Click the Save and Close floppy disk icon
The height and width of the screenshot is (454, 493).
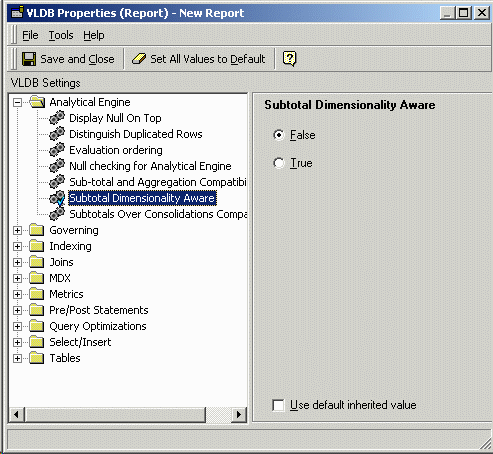click(29, 59)
